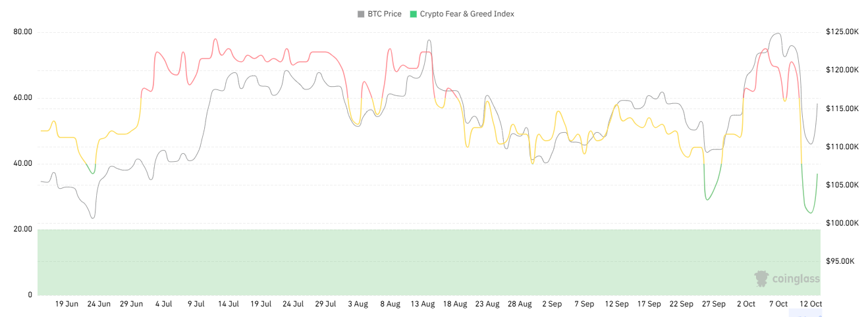The height and width of the screenshot is (317, 868).
Task: Click the coinglass watermark text
Action: pyautogui.click(x=796, y=279)
